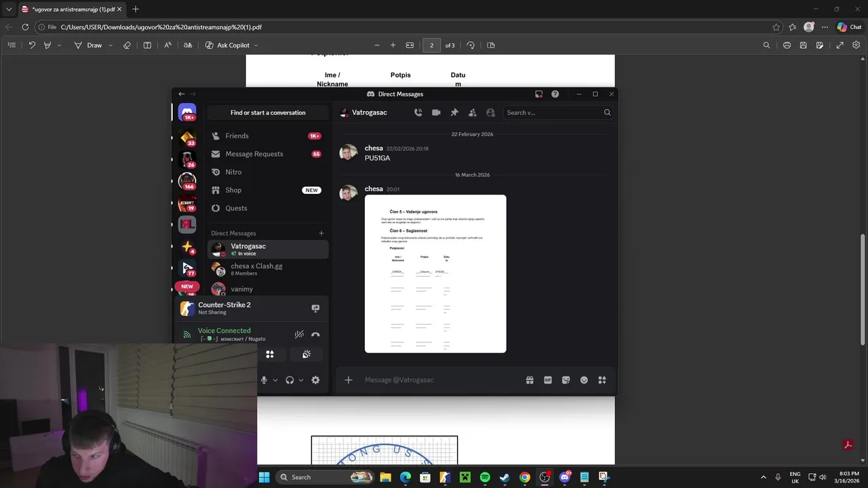Open Spotify from the taskbar
The image size is (868, 488).
click(485, 477)
